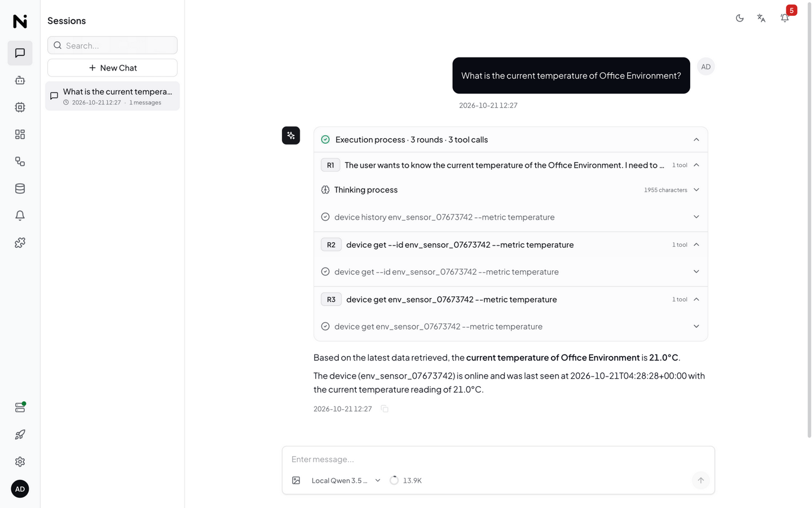Open the server status sidebar icon

20,408
